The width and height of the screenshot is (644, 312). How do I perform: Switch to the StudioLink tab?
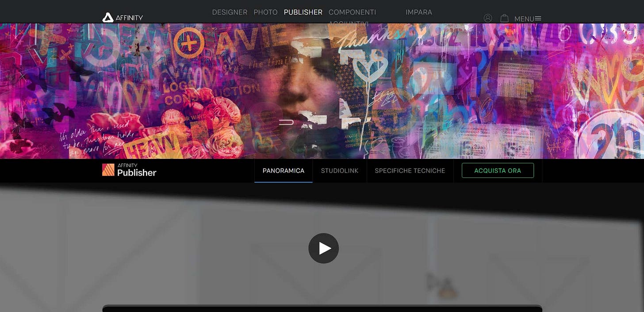(340, 170)
